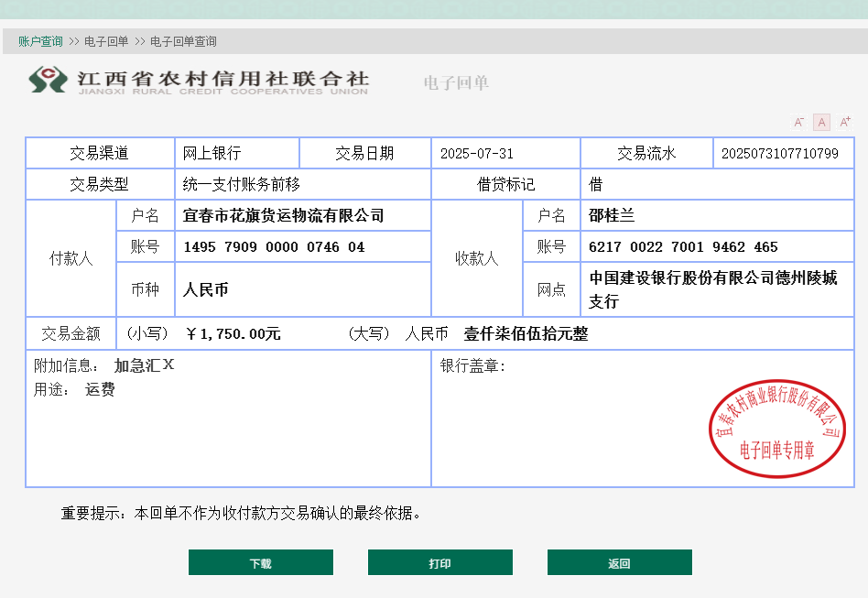Screen dimensions: 868x598
Task: Click payer name 宜春市花旗货运物流有限公司
Action: [x=284, y=215]
